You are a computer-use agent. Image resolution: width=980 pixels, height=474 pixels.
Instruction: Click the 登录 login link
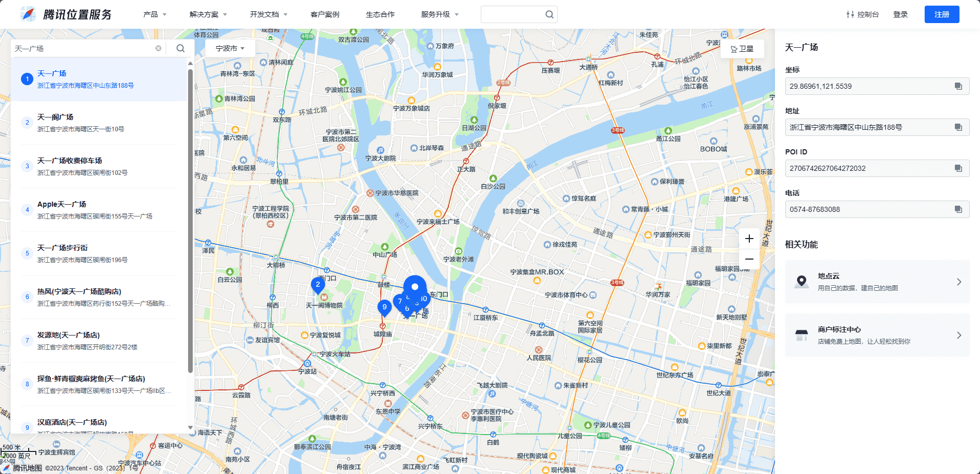[x=901, y=14]
